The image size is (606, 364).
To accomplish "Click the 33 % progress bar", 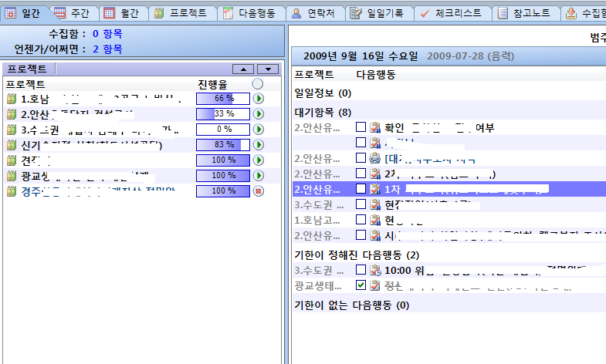I will [223, 114].
